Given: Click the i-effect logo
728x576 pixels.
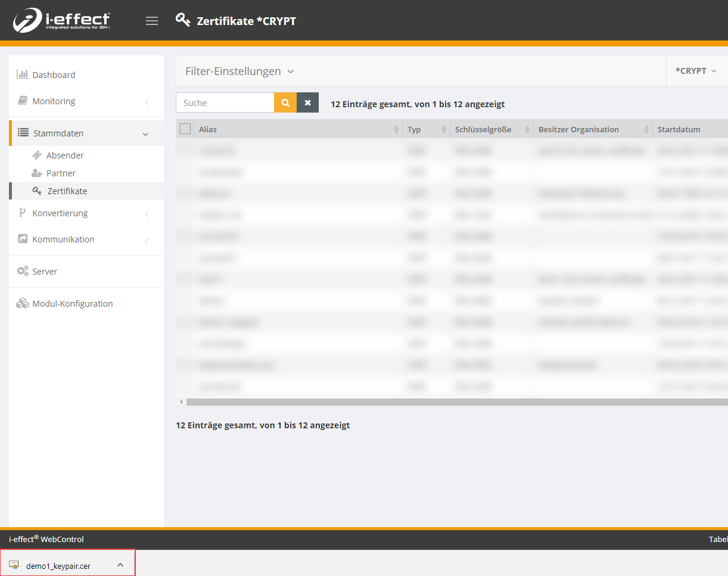Looking at the screenshot, I should coord(62,21).
